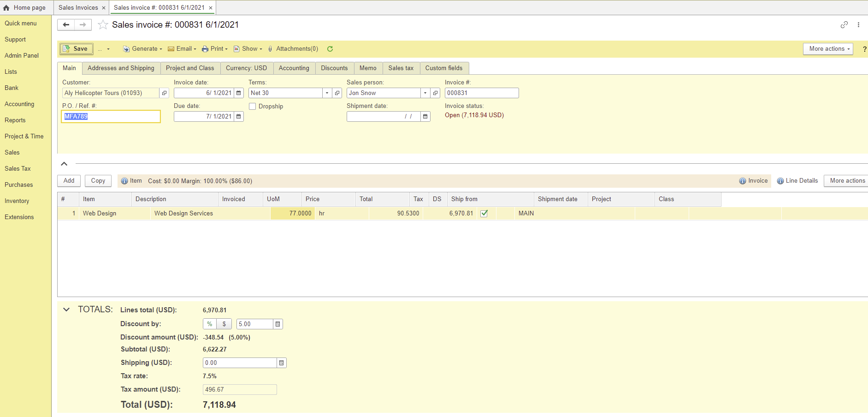The height and width of the screenshot is (417, 868).
Task: Open the Memo tab
Action: 368,68
